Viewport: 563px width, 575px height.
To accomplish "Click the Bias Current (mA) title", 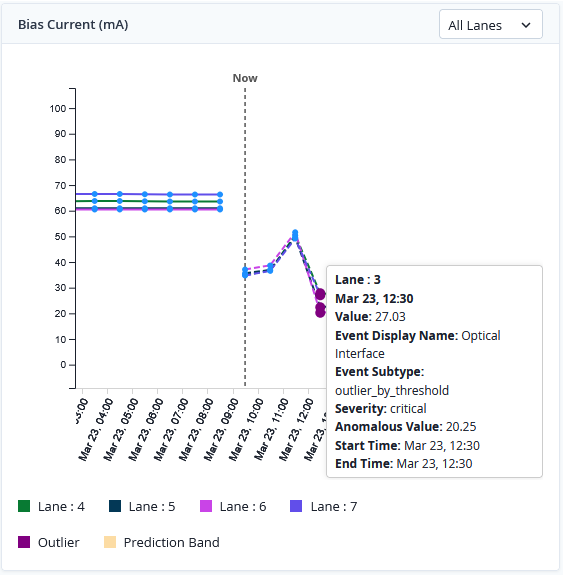I will pos(73,25).
